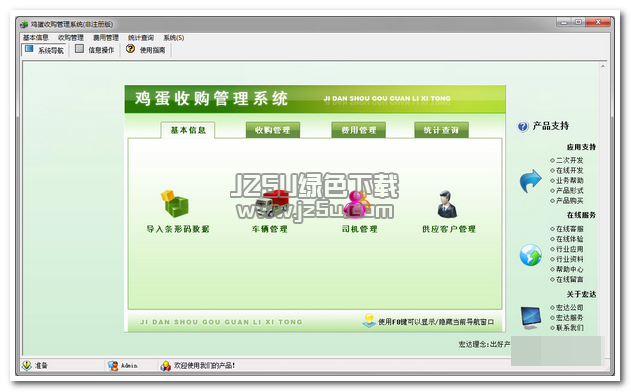Screen dimensions: 631x392
Task: Click the 产品支持 question mark icon
Action: (522, 126)
